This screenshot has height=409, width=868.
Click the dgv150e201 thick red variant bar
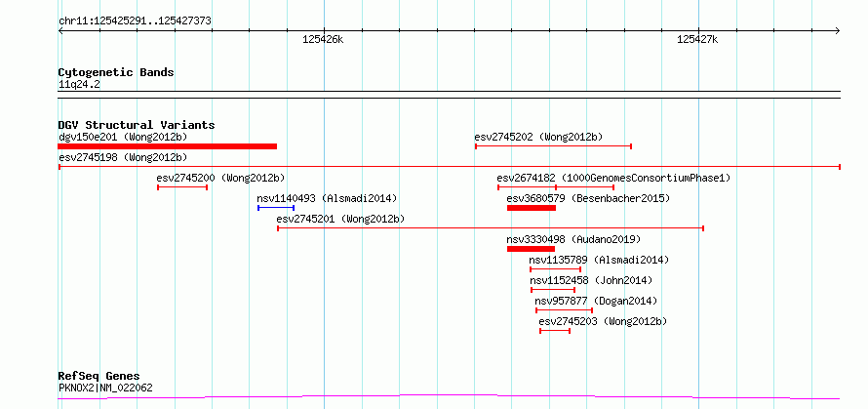click(167, 146)
